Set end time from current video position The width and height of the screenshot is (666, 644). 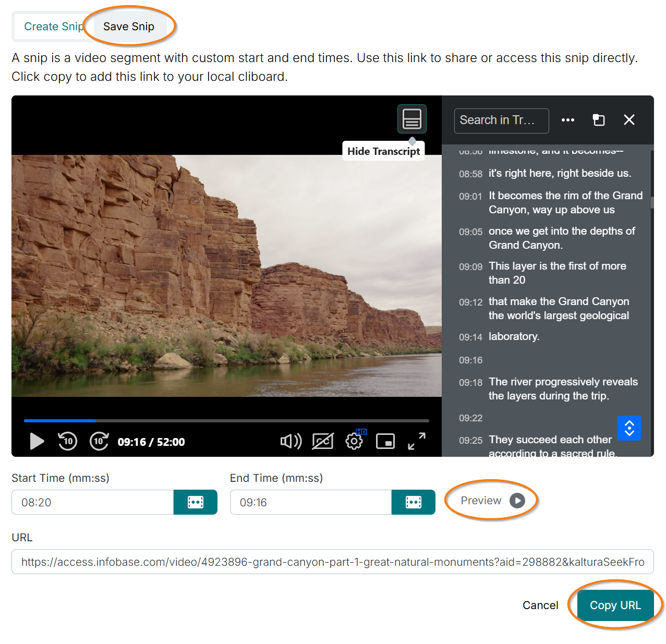(414, 502)
